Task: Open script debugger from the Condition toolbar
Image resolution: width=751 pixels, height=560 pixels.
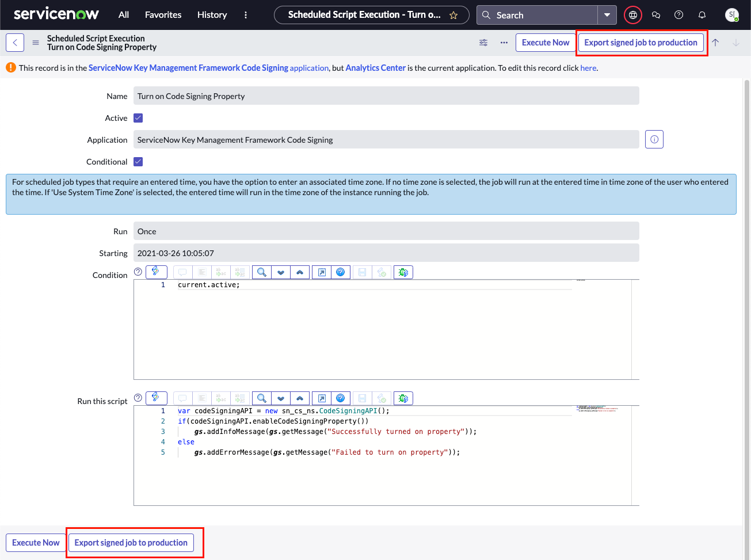Action: [x=403, y=272]
